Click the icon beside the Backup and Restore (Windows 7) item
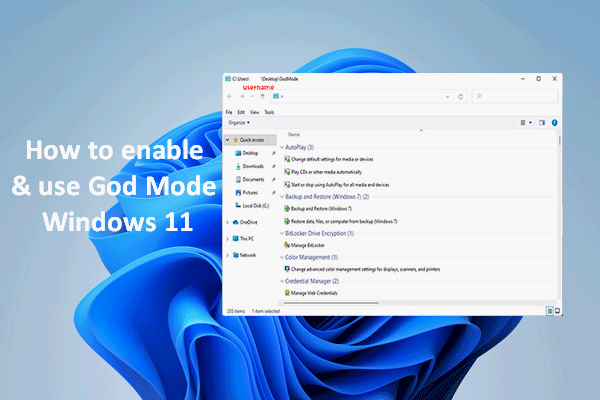 pyautogui.click(x=287, y=208)
